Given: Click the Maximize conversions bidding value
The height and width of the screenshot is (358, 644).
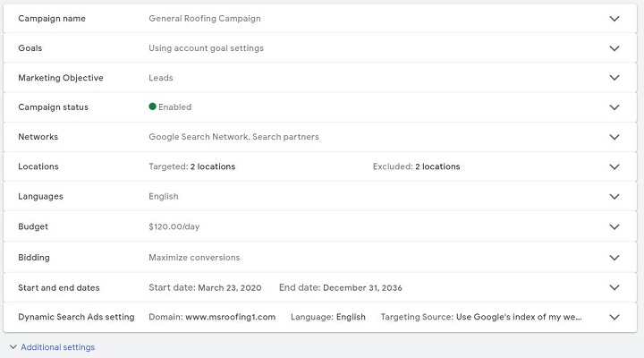Looking at the screenshot, I should point(194,258).
